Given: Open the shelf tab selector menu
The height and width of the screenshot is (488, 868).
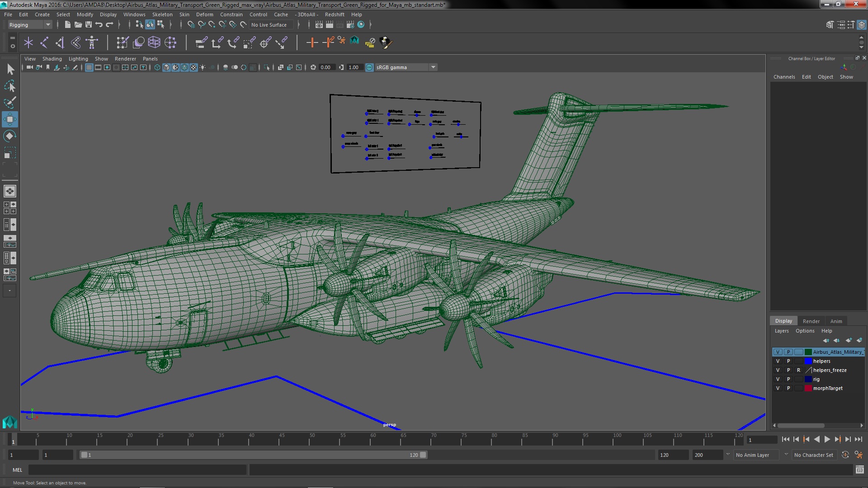Looking at the screenshot, I should (x=12, y=38).
